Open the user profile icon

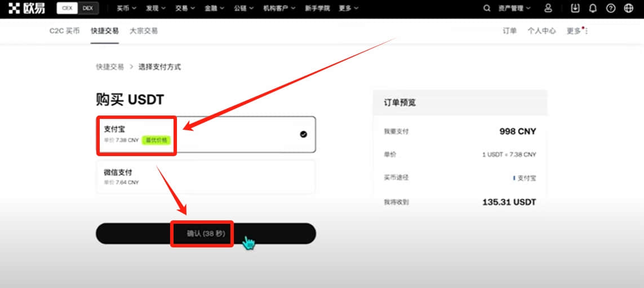coord(548,8)
